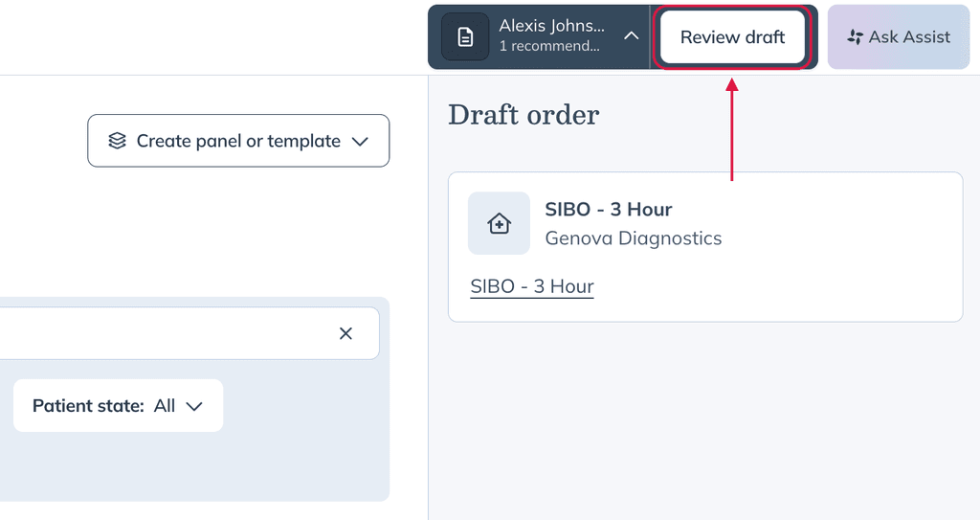This screenshot has width=980, height=520.
Task: Clear the search field with the X
Action: (x=345, y=333)
